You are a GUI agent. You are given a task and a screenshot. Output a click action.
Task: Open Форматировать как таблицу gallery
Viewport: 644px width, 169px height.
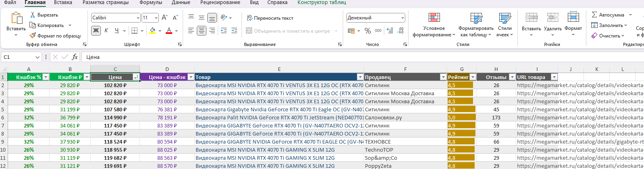[x=476, y=25]
